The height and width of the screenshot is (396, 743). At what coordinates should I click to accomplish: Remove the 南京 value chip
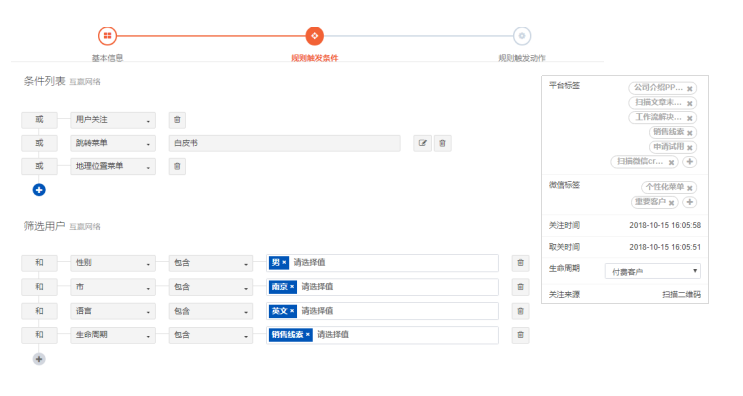pyautogui.click(x=292, y=287)
